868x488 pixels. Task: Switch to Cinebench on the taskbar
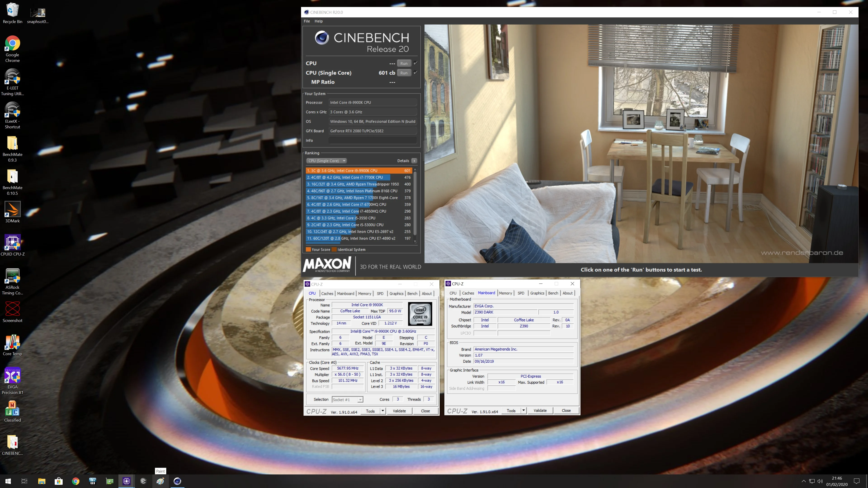point(177,481)
